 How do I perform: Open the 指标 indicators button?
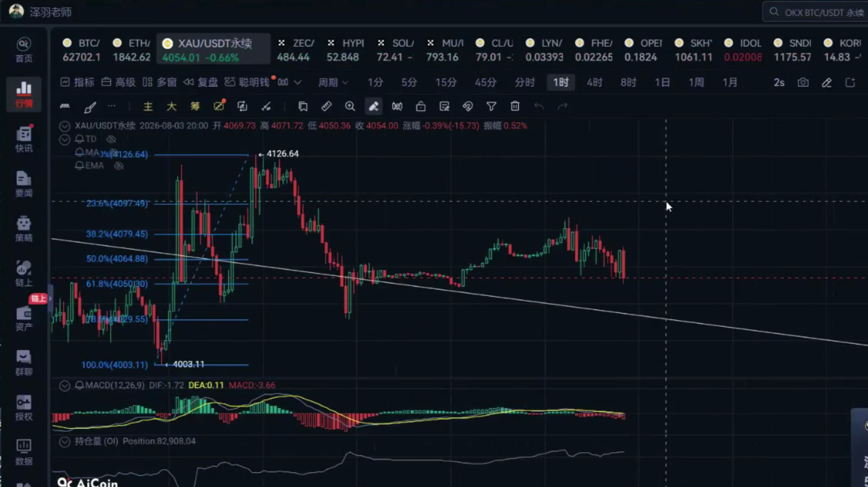click(77, 82)
